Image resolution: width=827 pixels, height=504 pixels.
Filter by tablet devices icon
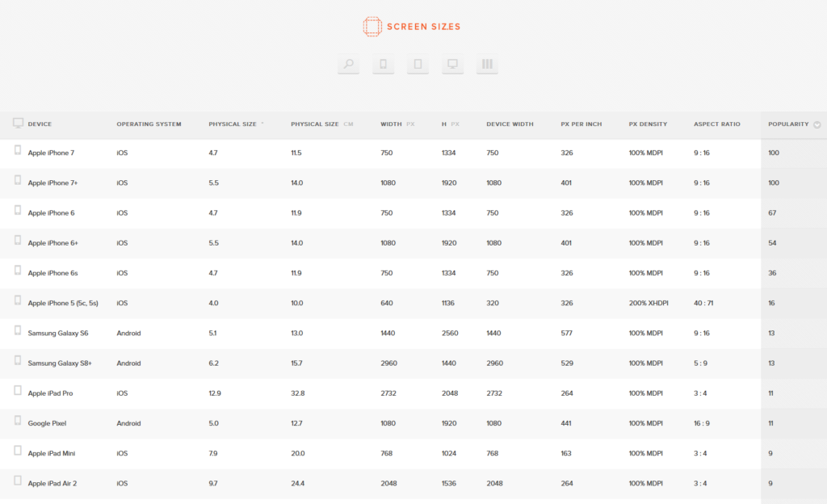(x=418, y=65)
